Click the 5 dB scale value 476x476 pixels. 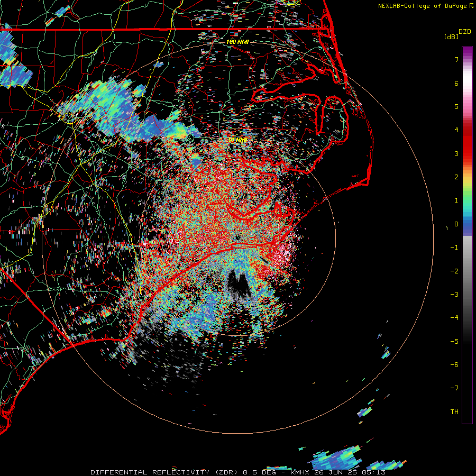(x=456, y=106)
